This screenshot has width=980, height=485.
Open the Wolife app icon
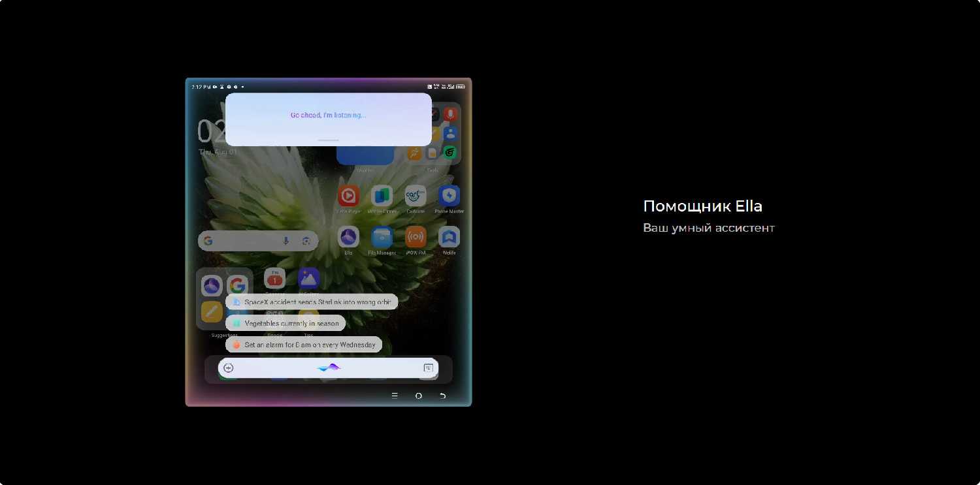click(x=449, y=237)
